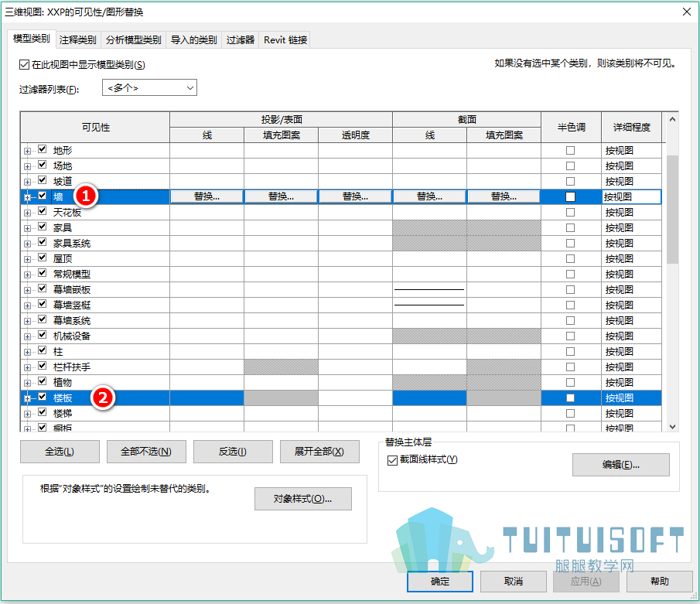This screenshot has width=700, height=604.
Task: Click 替换 for 墙 transparency
Action: [x=355, y=196]
